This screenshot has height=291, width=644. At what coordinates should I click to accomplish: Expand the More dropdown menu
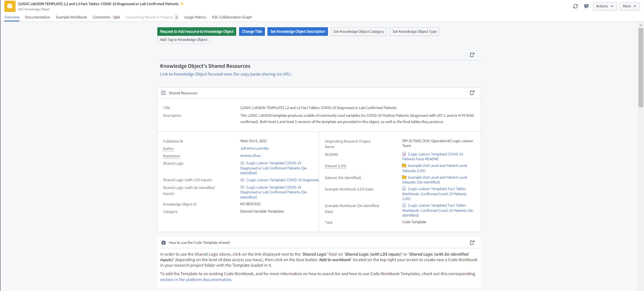coord(629,6)
